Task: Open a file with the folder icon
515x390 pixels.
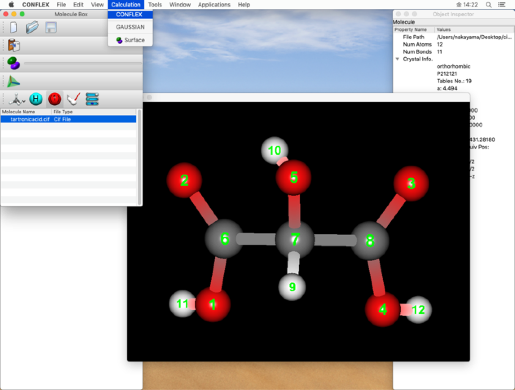Action: pos(32,27)
